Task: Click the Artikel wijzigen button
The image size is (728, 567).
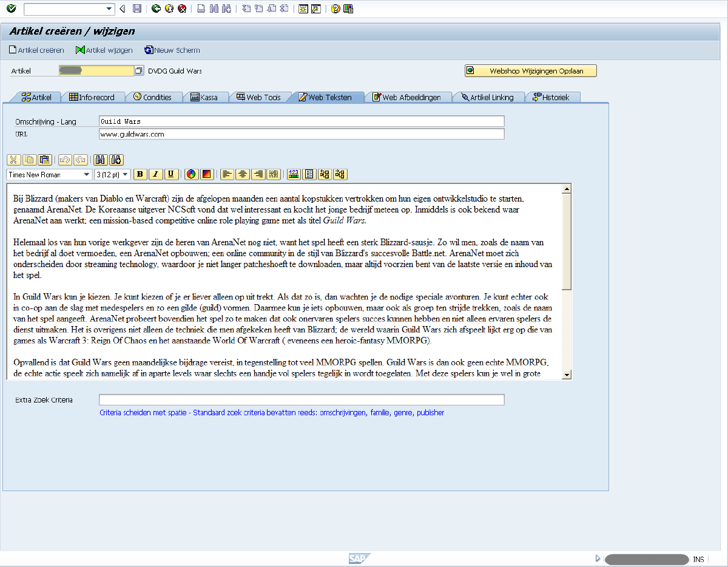Action: pyautogui.click(x=104, y=50)
